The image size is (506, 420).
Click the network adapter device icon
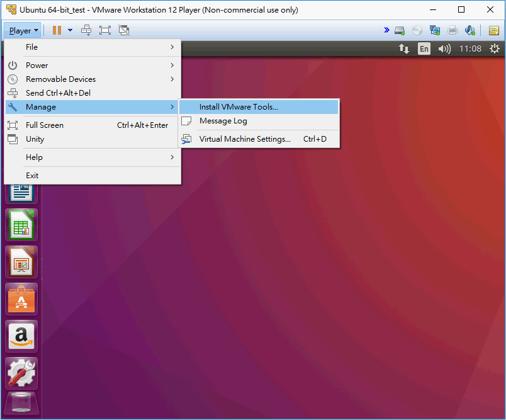coord(435,30)
